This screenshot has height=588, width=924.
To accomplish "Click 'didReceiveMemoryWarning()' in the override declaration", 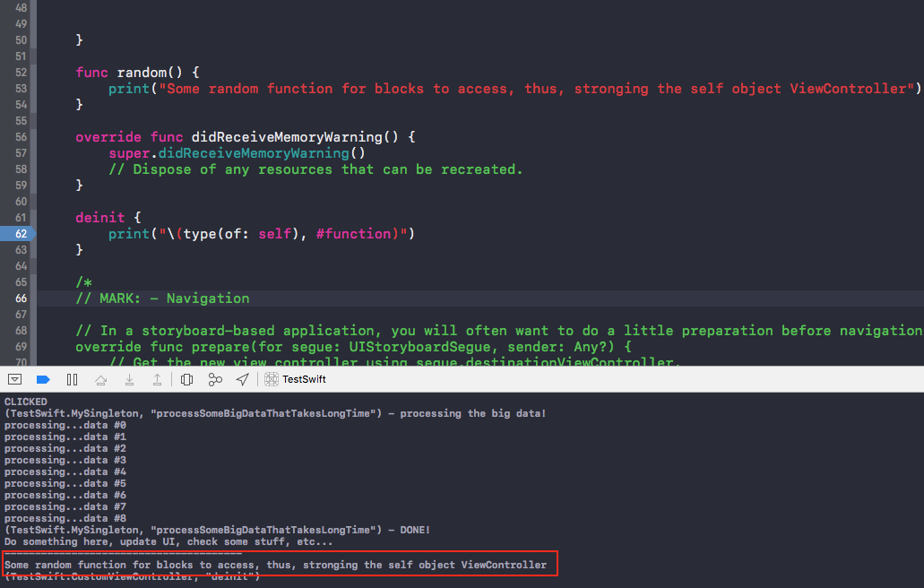I will pos(295,137).
